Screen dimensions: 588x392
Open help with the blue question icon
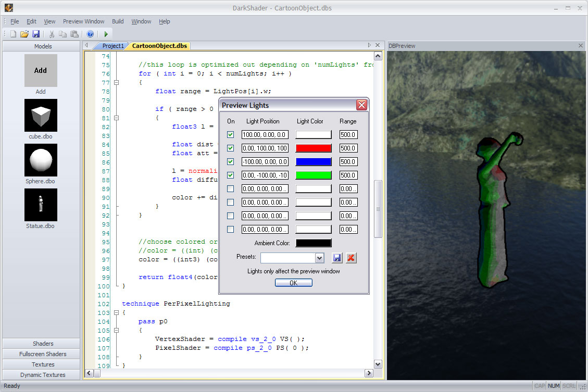pyautogui.click(x=90, y=34)
